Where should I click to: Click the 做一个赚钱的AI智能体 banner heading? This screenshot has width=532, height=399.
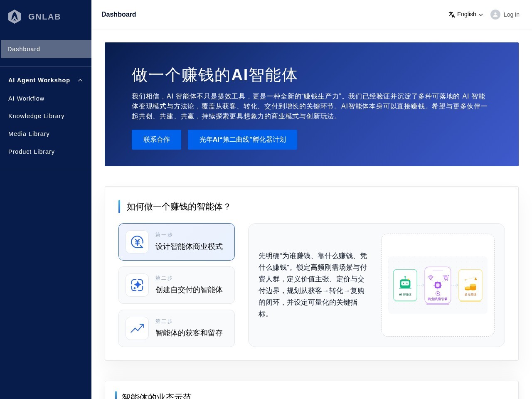pyautogui.click(x=214, y=75)
